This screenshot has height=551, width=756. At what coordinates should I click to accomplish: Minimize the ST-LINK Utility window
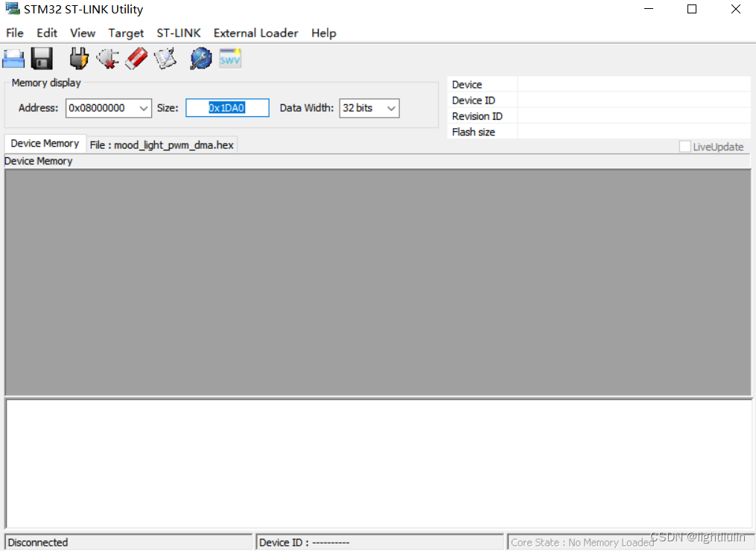tap(649, 9)
